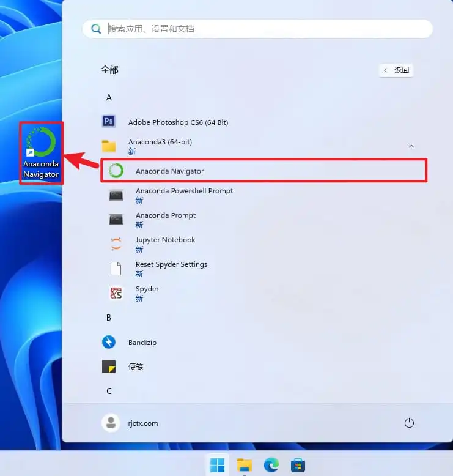This screenshot has height=476, width=453.
Task: Click the Anaconda Powershell Prompt terminal icon
Action: coord(116,195)
